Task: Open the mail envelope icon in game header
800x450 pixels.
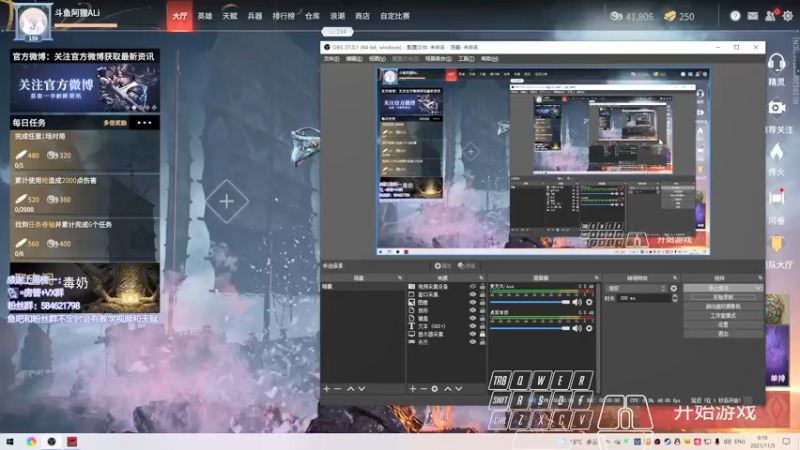Action: click(753, 16)
